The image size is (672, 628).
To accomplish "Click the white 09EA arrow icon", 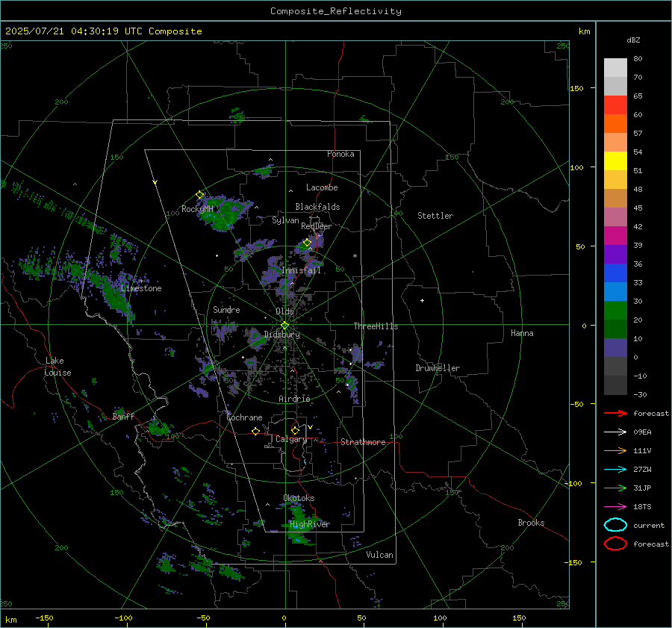I will click(615, 432).
